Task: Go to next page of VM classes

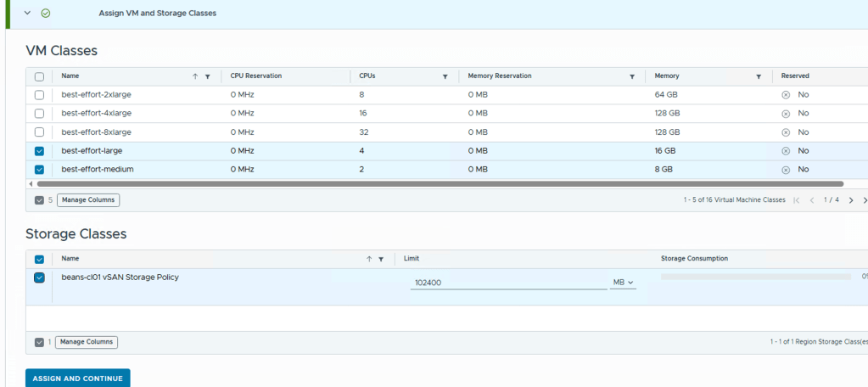Action: pos(850,200)
